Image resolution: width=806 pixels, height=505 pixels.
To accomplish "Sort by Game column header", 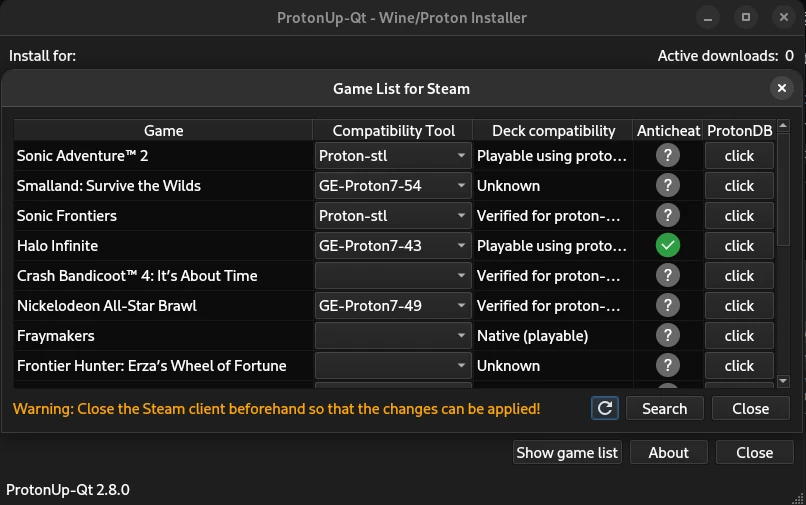I will click(x=163, y=131).
